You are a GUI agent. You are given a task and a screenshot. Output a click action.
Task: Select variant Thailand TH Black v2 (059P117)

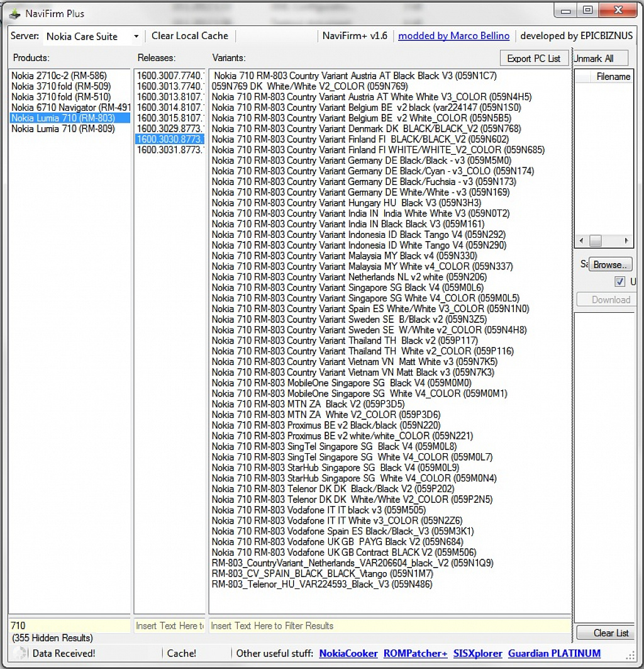[x=345, y=341]
